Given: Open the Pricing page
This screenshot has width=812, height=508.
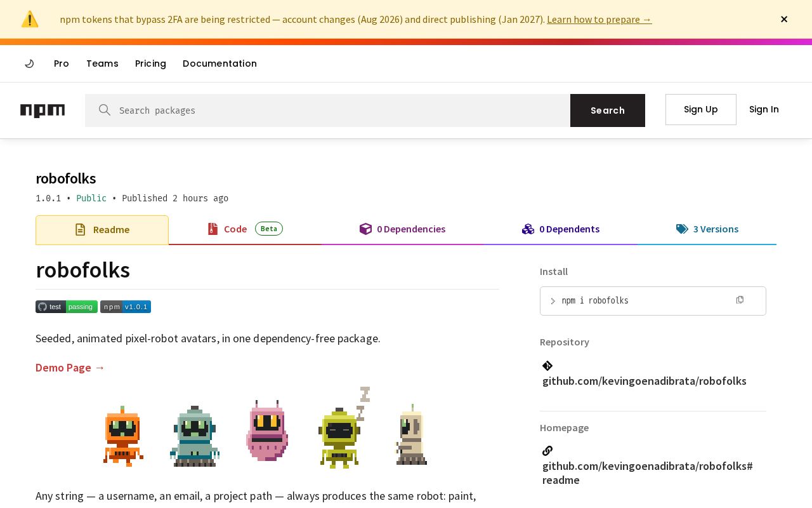Looking at the screenshot, I should [150, 63].
